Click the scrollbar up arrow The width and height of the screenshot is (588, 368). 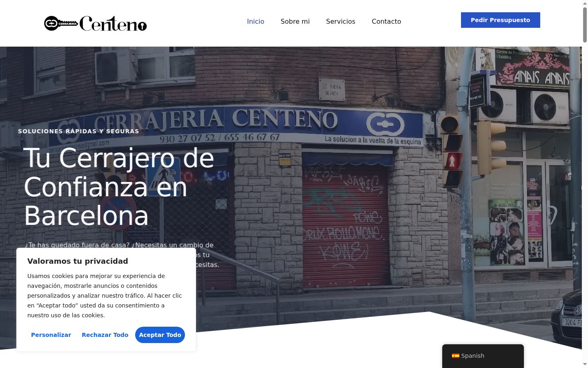coord(585,3)
